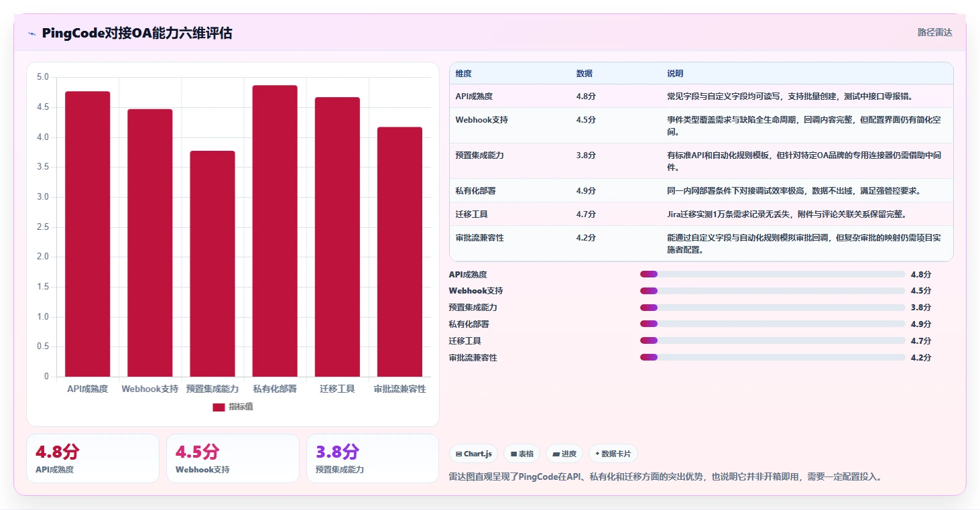Click the 私有化部署 bar in chart
The height and width of the screenshot is (510, 980).
click(x=275, y=231)
